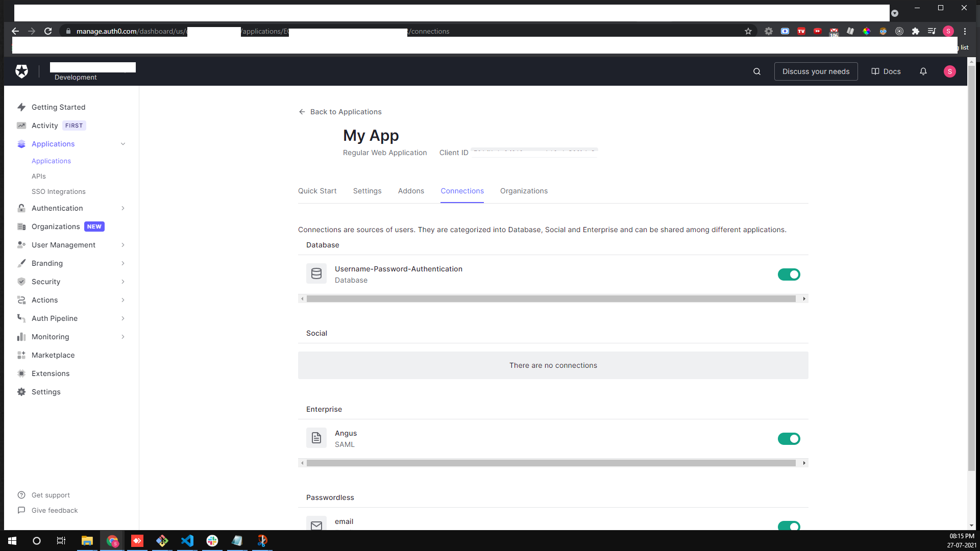Expand the Authentication sidebar section
980x551 pixels.
[123, 208]
